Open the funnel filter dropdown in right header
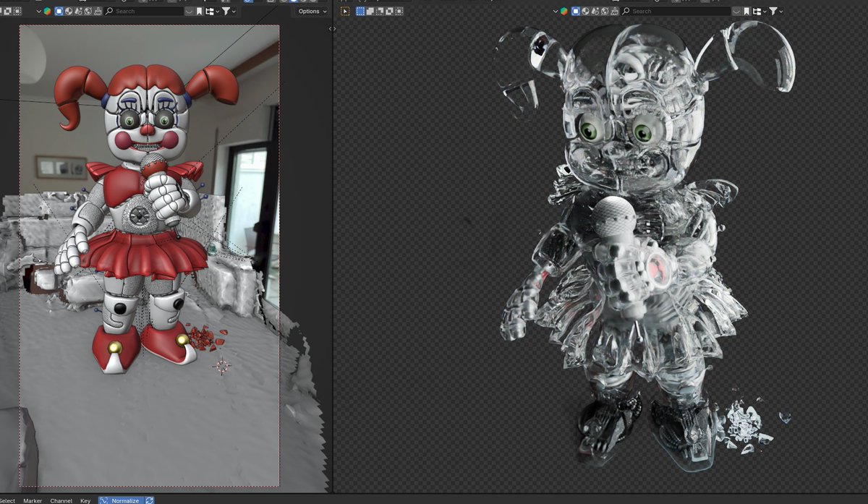Viewport: 868px width, 504px height. pyautogui.click(x=776, y=11)
